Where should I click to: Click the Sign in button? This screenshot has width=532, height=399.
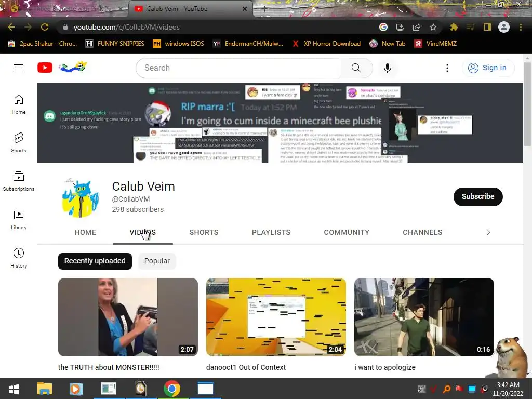488,68
